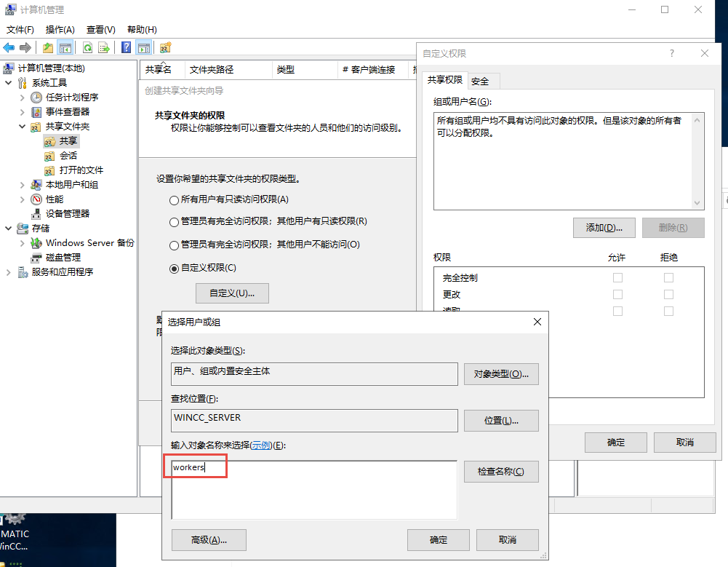Expand the 服务和应用程序 tree node

[x=9, y=272]
